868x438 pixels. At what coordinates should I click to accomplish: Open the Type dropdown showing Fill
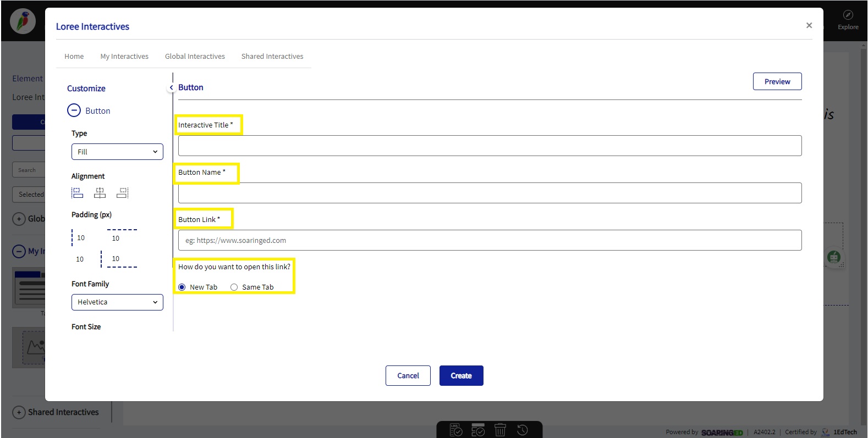click(117, 152)
